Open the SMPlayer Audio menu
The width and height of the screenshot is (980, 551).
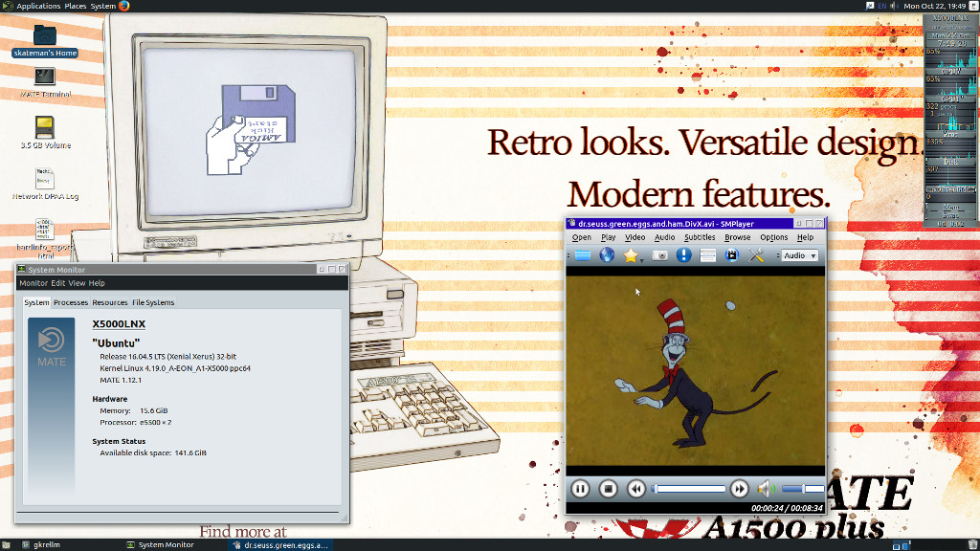[664, 237]
